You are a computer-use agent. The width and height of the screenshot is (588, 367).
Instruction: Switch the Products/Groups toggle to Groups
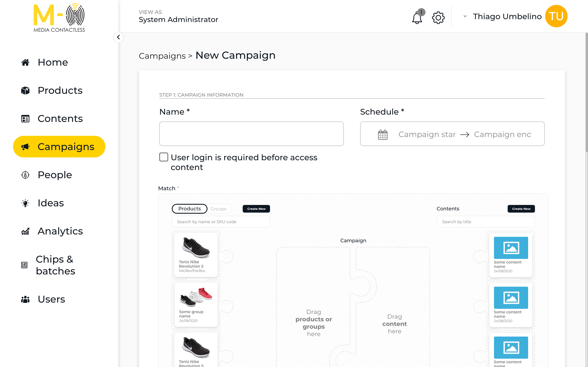click(218, 209)
